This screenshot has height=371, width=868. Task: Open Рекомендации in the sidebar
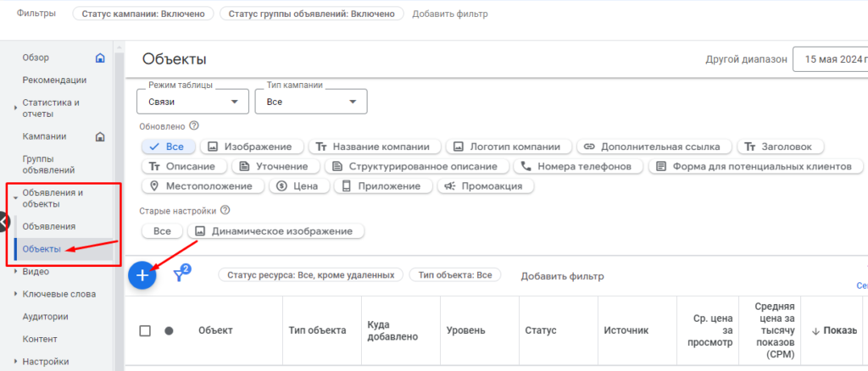click(x=54, y=80)
